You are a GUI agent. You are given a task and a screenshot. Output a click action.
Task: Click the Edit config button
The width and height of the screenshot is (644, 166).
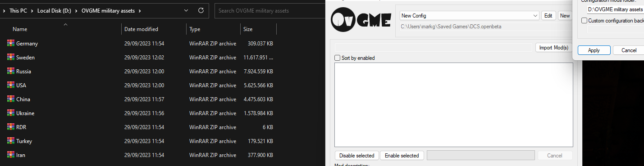pyautogui.click(x=548, y=16)
